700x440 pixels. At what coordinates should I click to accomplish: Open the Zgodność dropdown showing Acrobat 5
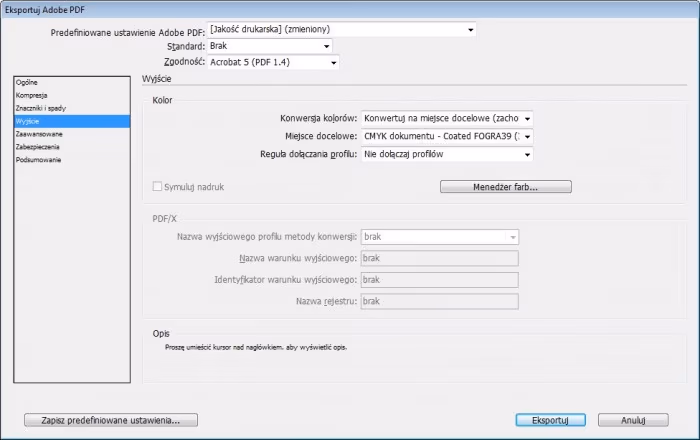tap(273, 62)
